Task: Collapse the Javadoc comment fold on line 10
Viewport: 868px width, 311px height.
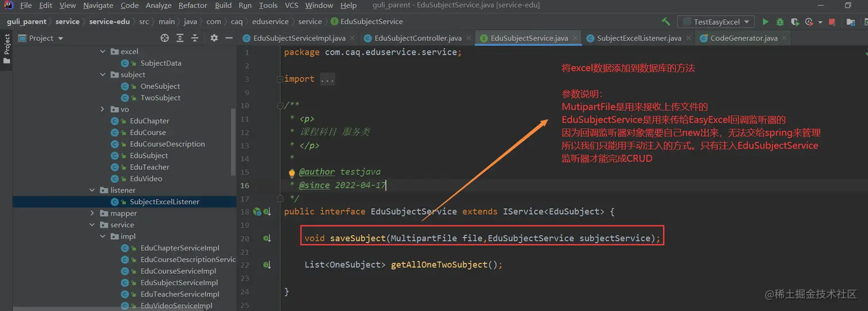Action: point(279,106)
